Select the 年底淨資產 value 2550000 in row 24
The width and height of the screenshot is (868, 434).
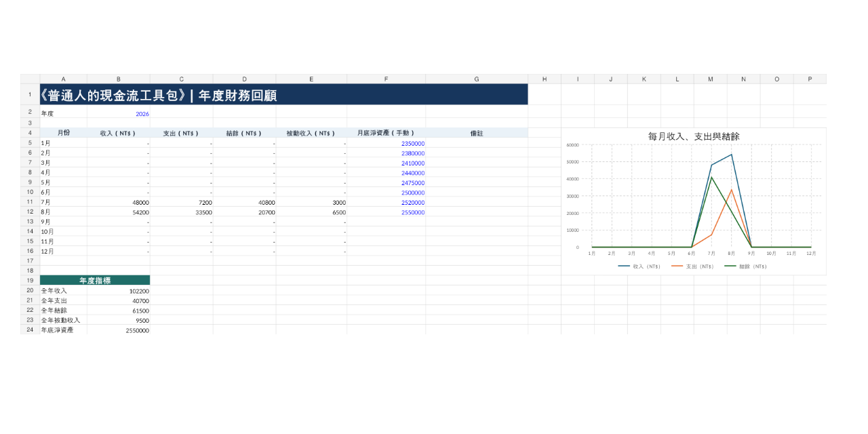click(x=119, y=330)
